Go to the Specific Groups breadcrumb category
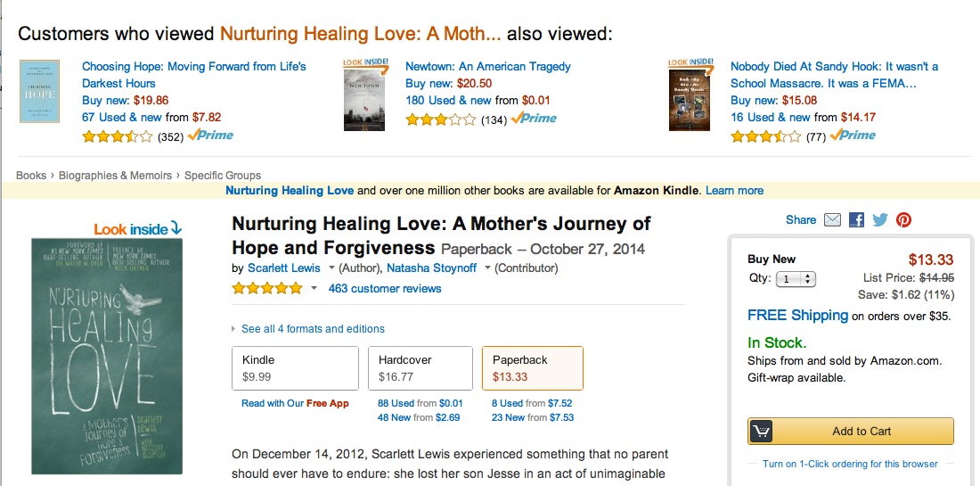Image resolution: width=980 pixels, height=486 pixels. click(x=223, y=176)
